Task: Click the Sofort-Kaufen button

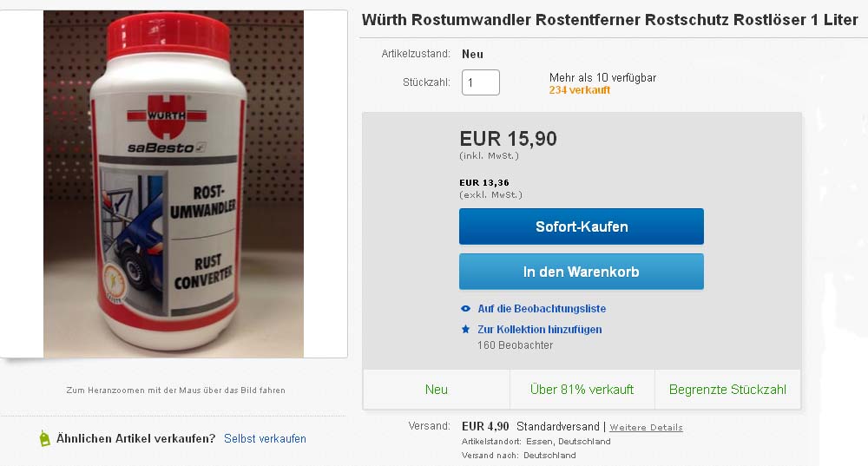Action: pos(582,226)
